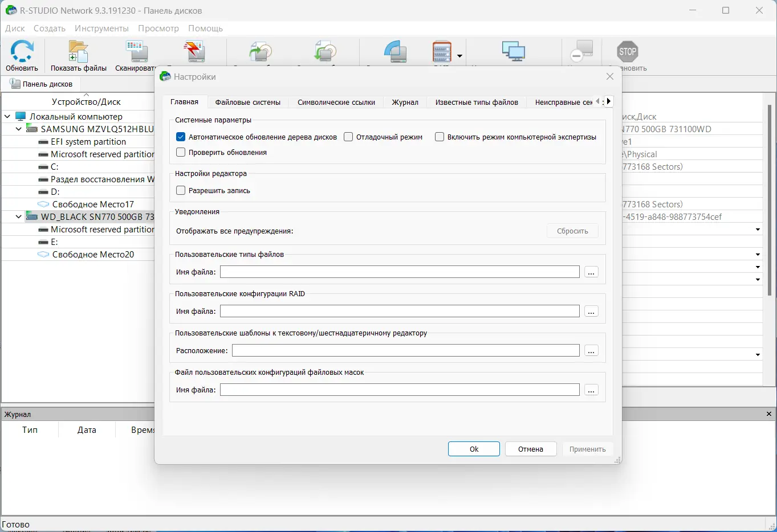This screenshot has width=777, height=532.
Task: Click the WD_BLACK drive icon in the tree
Action: click(x=32, y=216)
